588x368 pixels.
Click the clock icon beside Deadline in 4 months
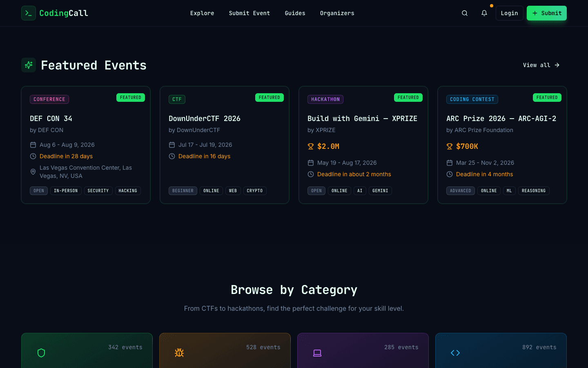coord(450,174)
